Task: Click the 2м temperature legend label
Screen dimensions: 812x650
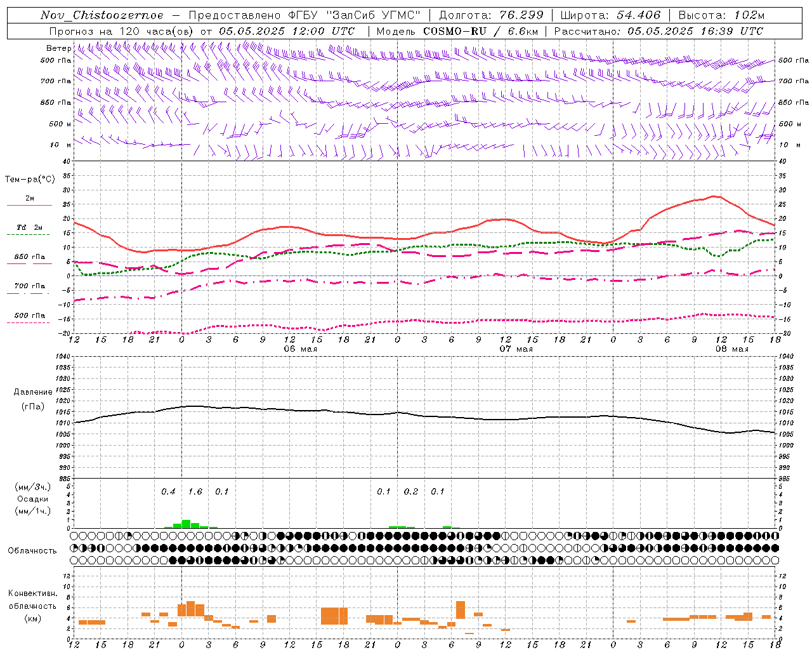Action: point(30,199)
